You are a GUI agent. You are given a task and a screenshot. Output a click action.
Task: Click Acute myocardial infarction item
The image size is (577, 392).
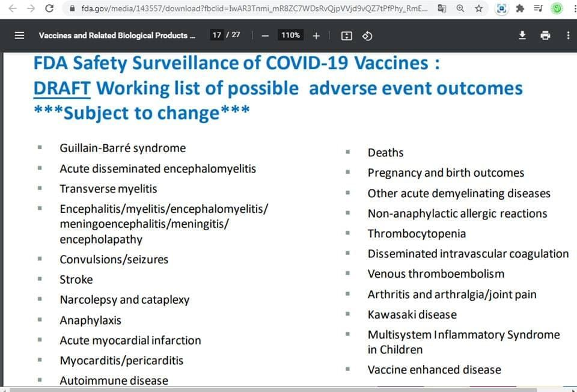[130, 340]
